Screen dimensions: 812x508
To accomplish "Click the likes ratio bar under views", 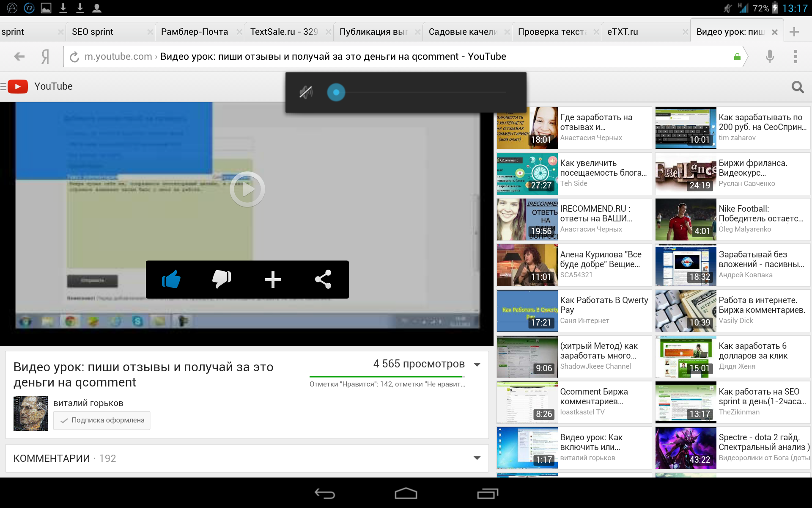I will pyautogui.click(x=387, y=376).
